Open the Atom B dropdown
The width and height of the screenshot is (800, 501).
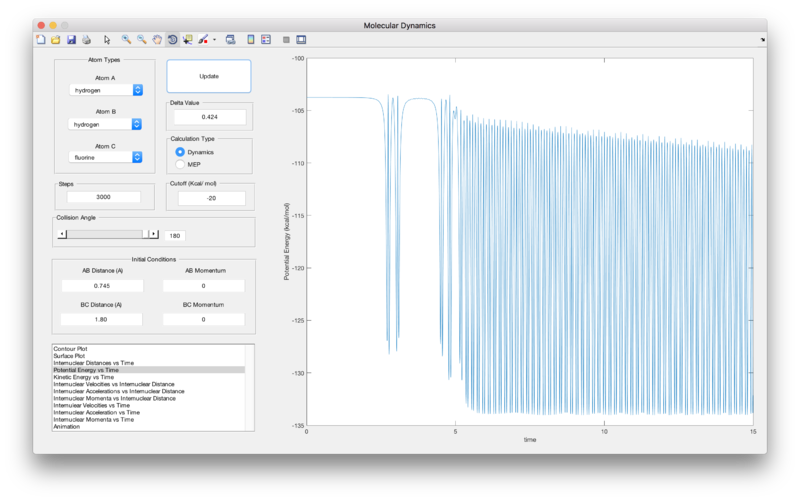(105, 124)
